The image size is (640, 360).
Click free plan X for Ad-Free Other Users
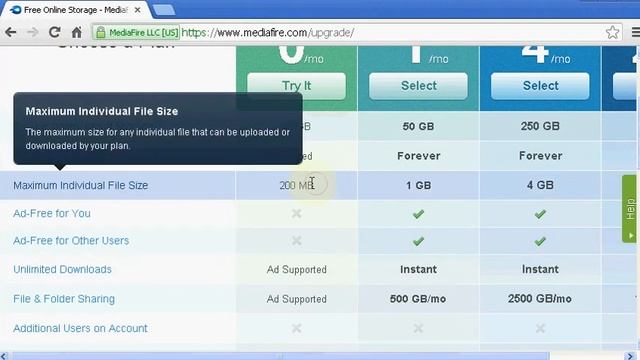click(x=297, y=241)
